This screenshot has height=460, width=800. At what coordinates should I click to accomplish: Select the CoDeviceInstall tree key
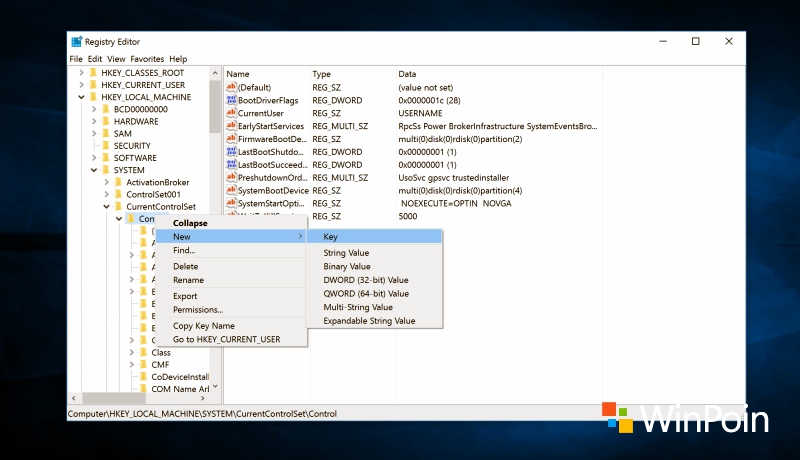coord(180,377)
